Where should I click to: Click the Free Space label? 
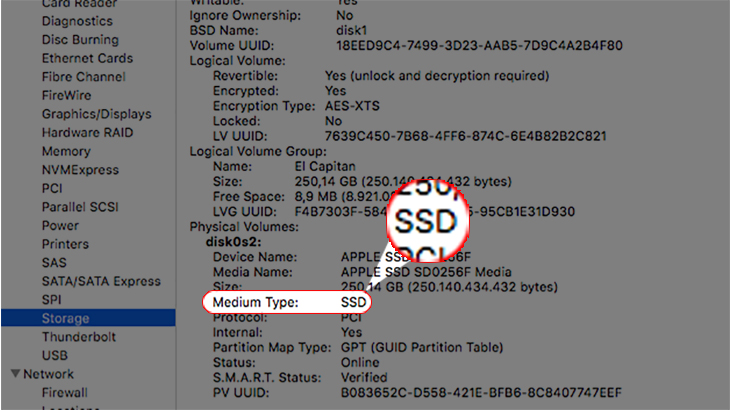tap(249, 197)
